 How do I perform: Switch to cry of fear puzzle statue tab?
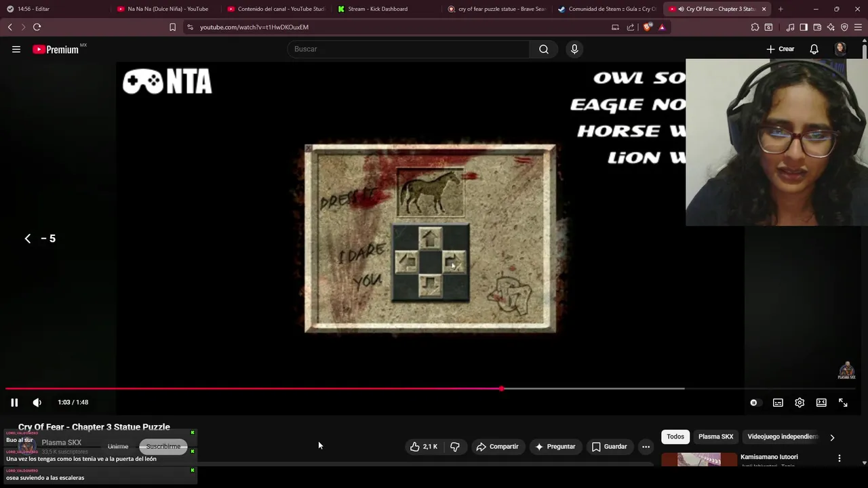[x=497, y=9]
